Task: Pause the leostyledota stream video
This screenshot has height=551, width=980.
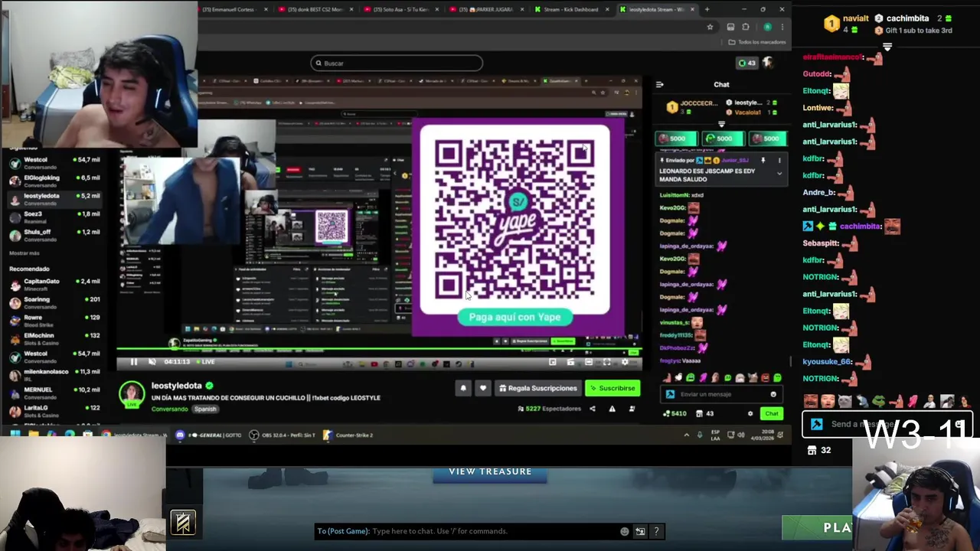Action: [133, 362]
